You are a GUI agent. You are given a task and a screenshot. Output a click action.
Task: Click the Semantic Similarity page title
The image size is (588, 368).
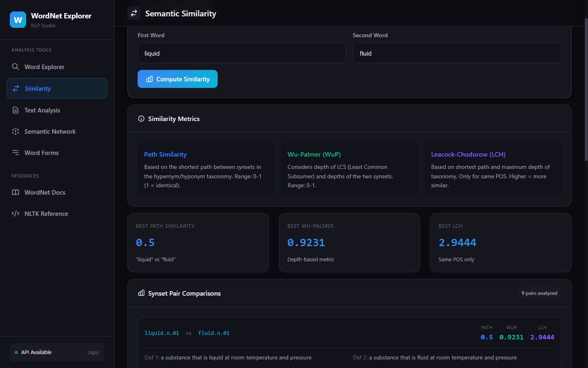click(181, 13)
